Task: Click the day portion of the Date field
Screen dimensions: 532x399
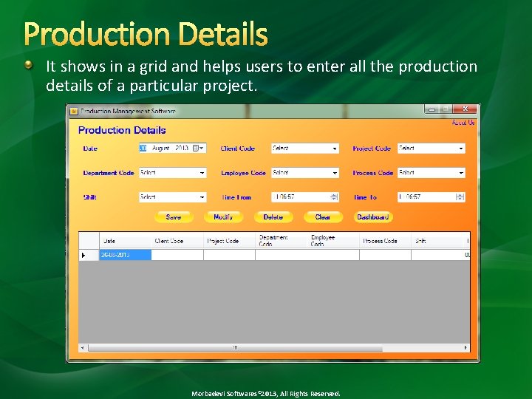Action: (x=143, y=148)
